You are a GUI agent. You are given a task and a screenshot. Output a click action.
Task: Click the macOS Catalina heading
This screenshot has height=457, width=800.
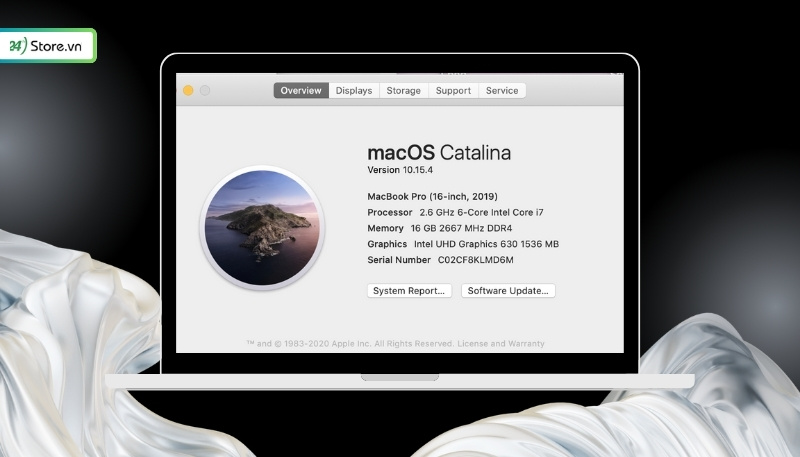click(x=439, y=153)
